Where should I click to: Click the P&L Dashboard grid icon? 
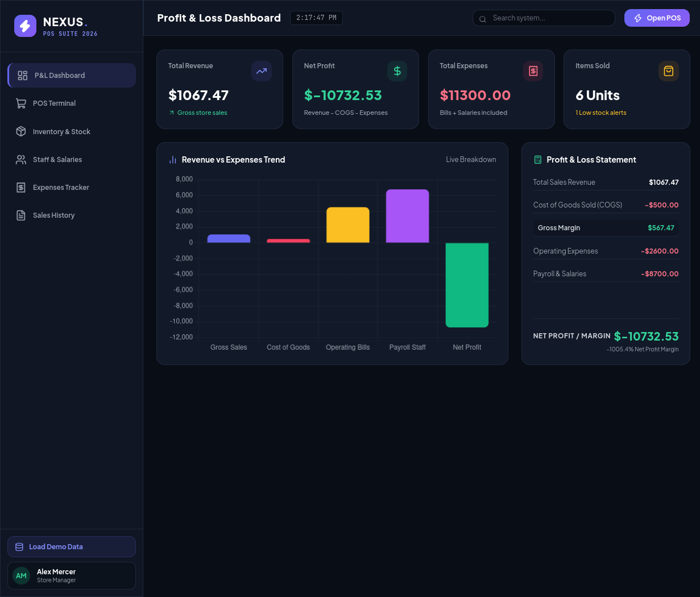(23, 76)
